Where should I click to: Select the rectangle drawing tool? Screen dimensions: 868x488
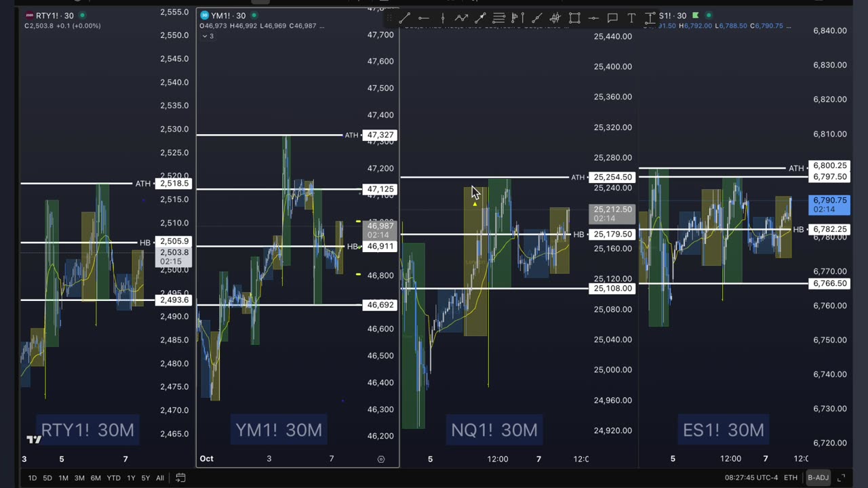(x=574, y=18)
